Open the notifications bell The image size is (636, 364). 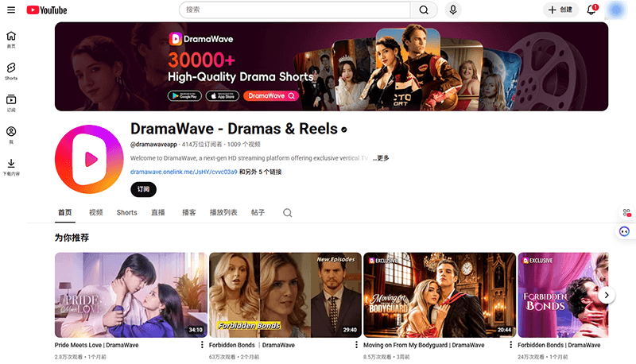591,10
